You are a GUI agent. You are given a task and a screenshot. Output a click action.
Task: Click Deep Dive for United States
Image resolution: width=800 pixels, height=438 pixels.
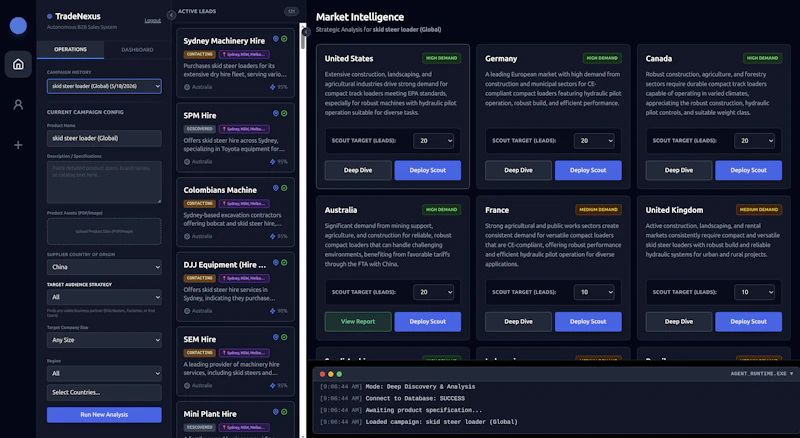(x=358, y=170)
